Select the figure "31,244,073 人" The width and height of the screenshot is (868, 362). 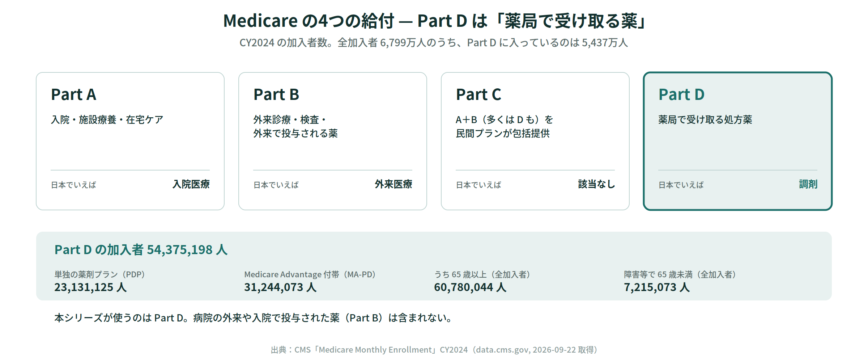[x=280, y=287]
